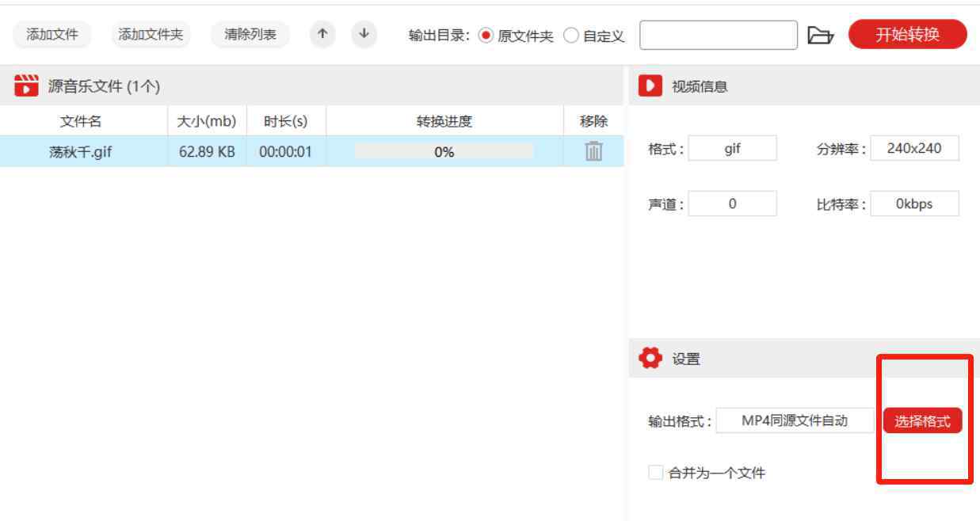Click the move up arrow icon
This screenshot has width=980, height=521.
point(322,34)
